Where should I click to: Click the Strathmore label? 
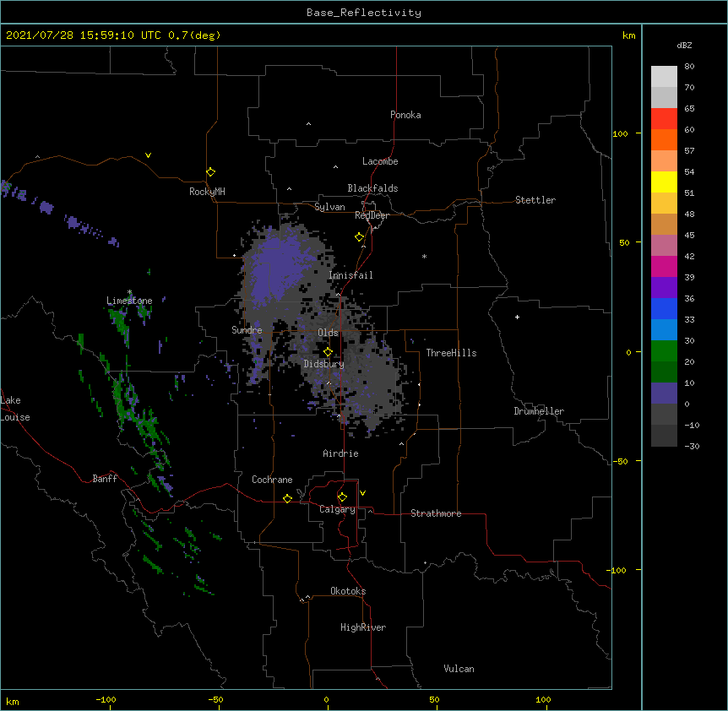tap(436, 513)
